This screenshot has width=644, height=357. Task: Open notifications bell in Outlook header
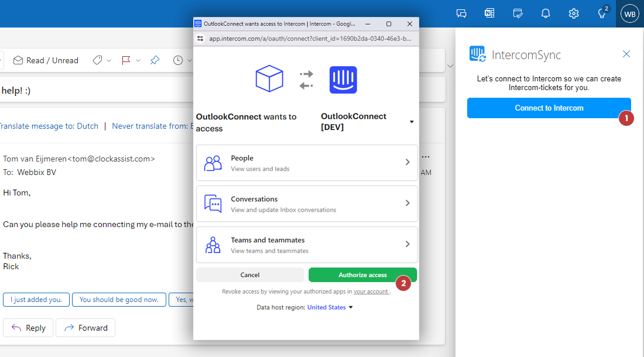pyautogui.click(x=546, y=13)
